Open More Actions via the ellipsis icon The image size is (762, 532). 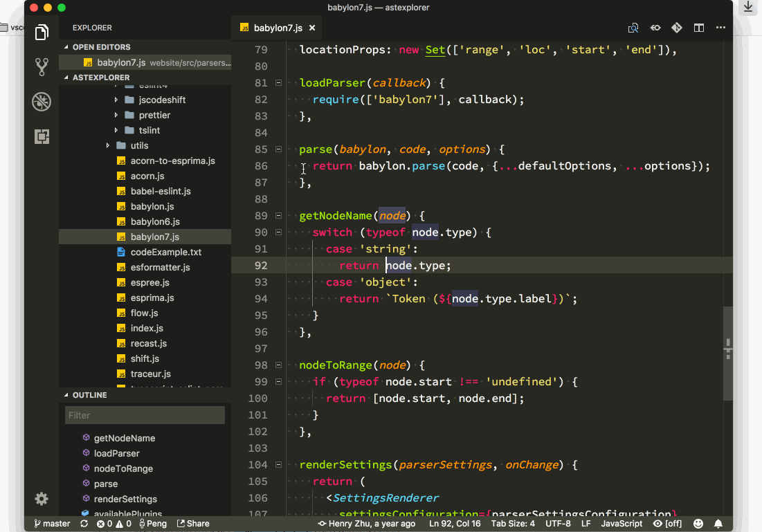720,28
